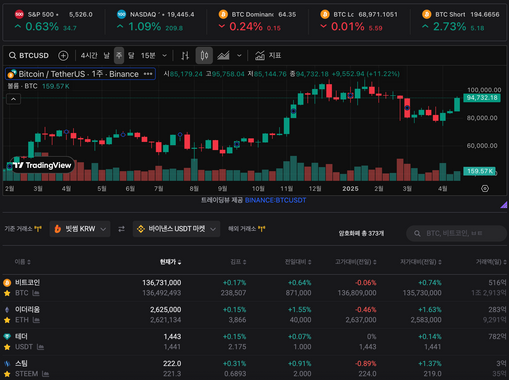The image size is (509, 380).
Task: Toggle the favorite star for ETH
Action: tap(7, 320)
